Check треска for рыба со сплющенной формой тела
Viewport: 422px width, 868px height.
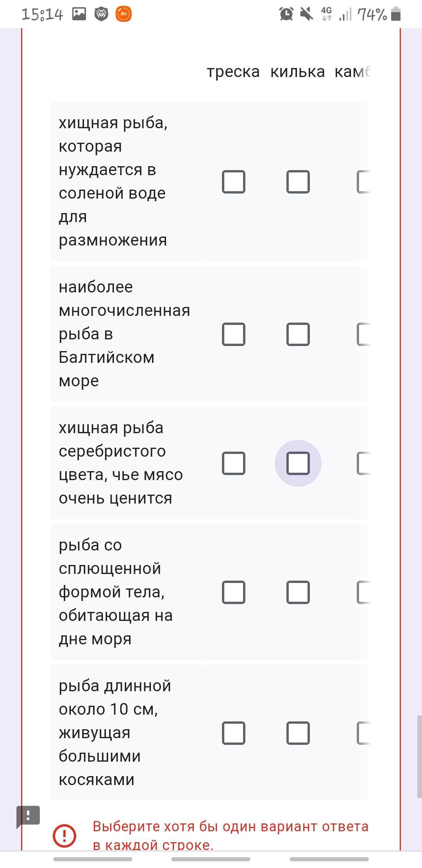234,592
